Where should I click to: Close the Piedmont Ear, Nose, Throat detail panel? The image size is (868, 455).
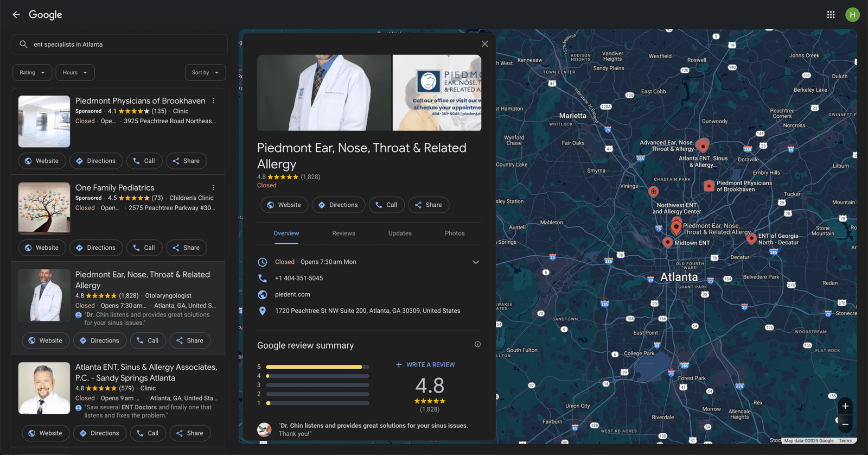pyautogui.click(x=485, y=44)
